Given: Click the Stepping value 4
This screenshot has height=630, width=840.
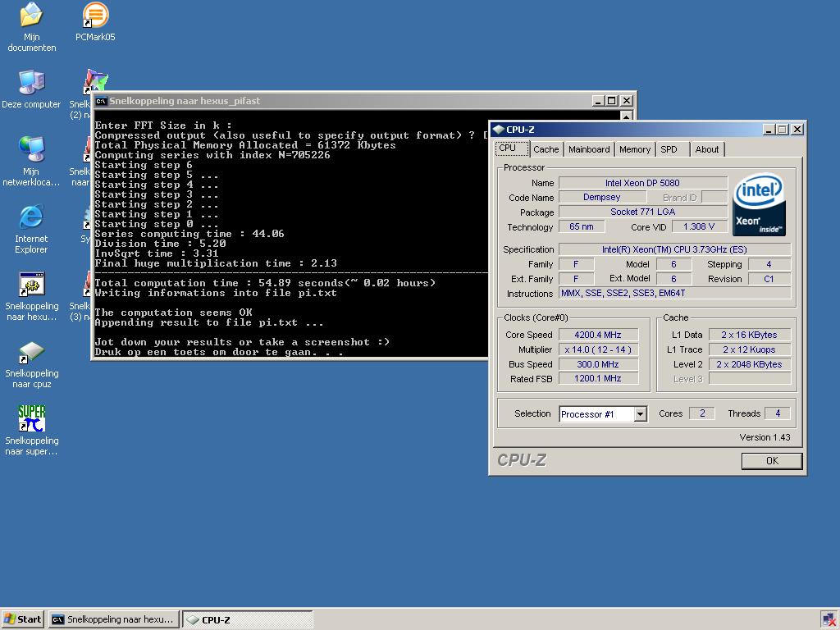Looking at the screenshot, I should pos(769,264).
